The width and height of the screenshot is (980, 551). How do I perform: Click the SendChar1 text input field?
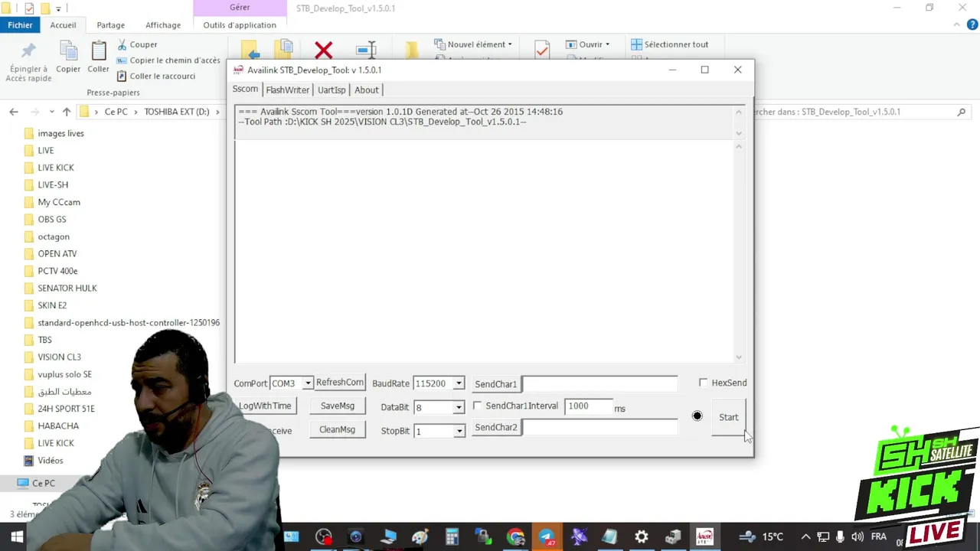[x=600, y=384]
